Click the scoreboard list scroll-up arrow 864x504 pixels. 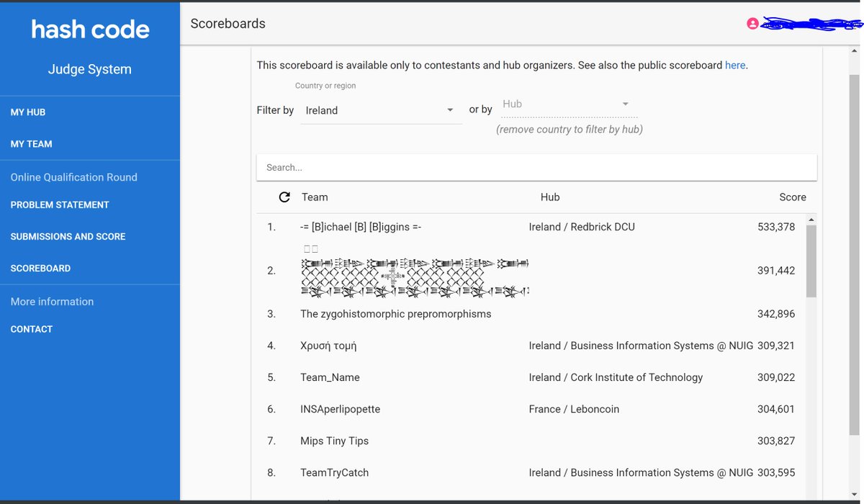[x=811, y=220]
